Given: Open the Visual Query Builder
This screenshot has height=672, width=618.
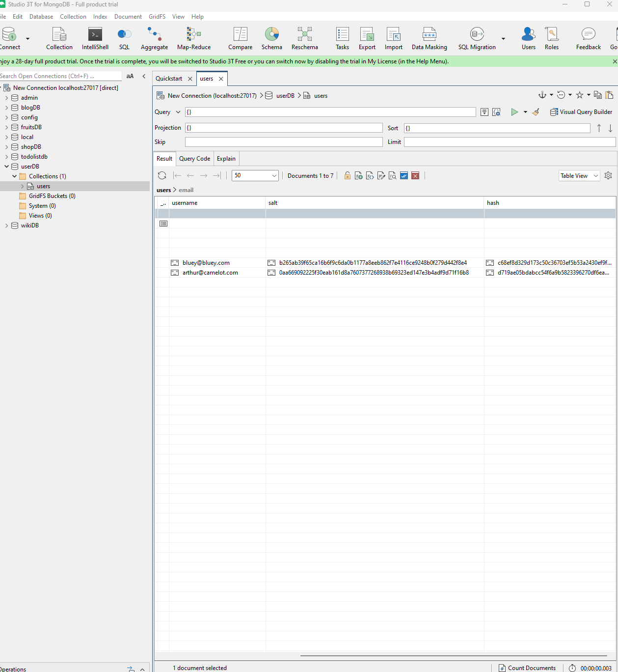Looking at the screenshot, I should pos(581,112).
